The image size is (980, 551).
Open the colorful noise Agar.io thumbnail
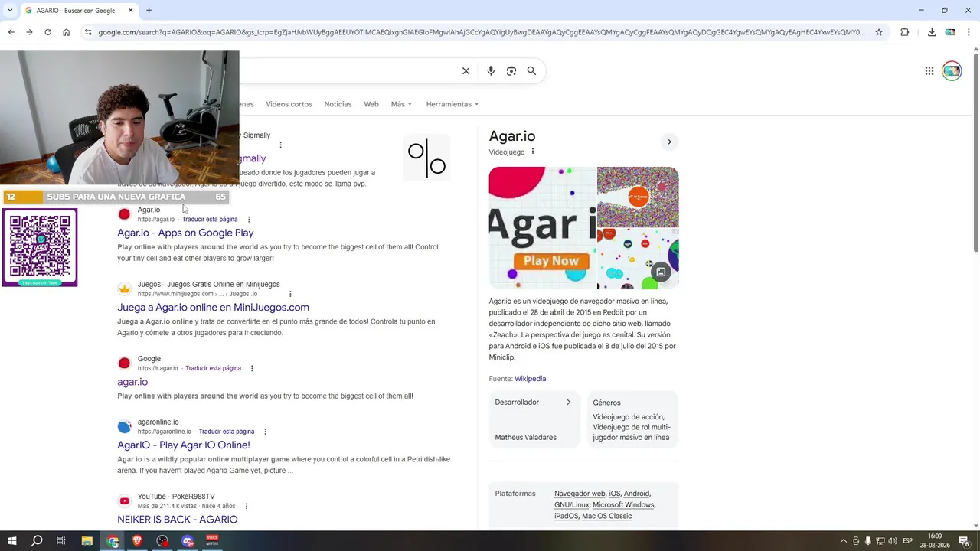point(638,197)
